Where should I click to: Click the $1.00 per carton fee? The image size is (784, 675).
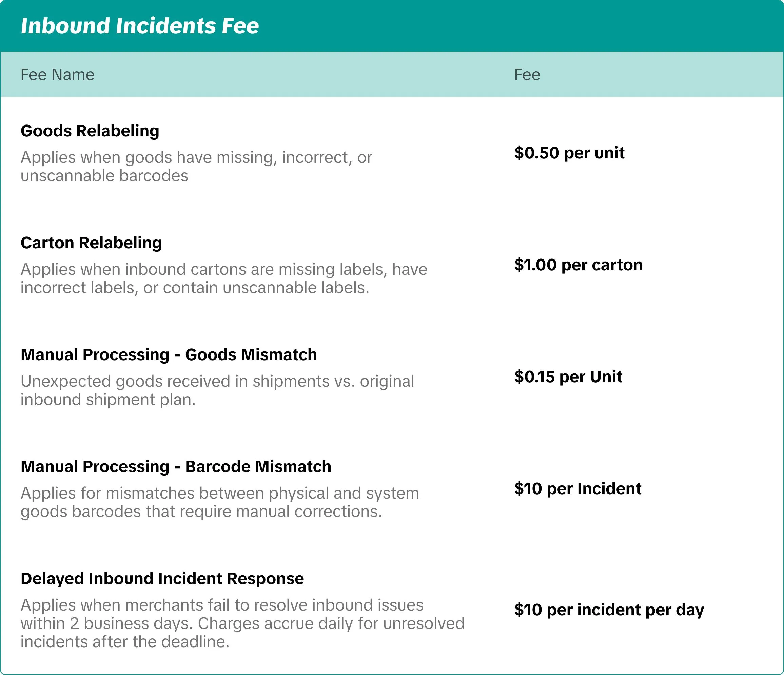pos(578,265)
